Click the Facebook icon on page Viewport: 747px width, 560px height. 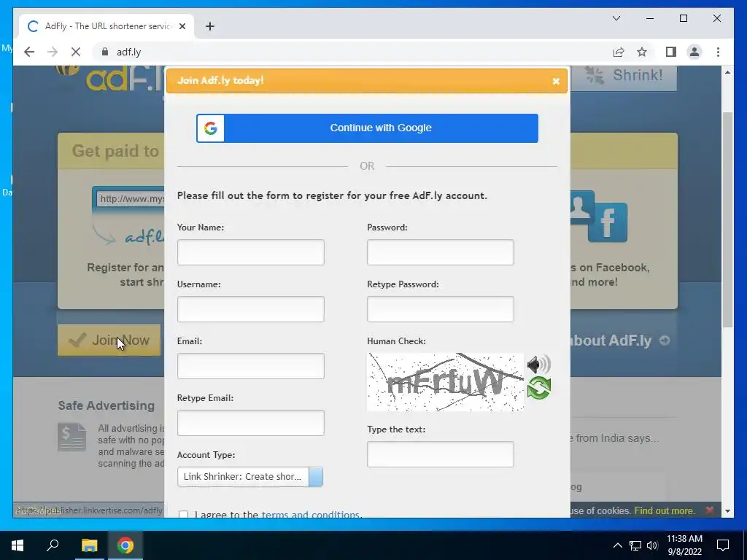tap(608, 223)
